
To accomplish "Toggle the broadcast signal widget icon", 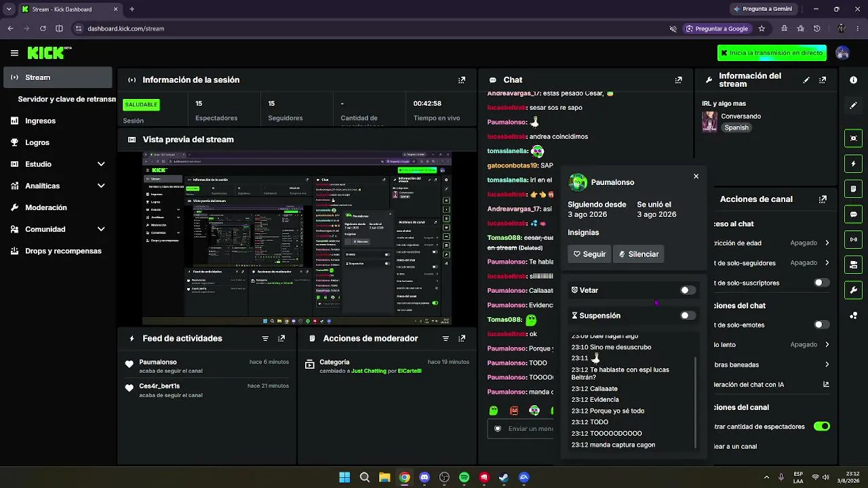I will 853,239.
